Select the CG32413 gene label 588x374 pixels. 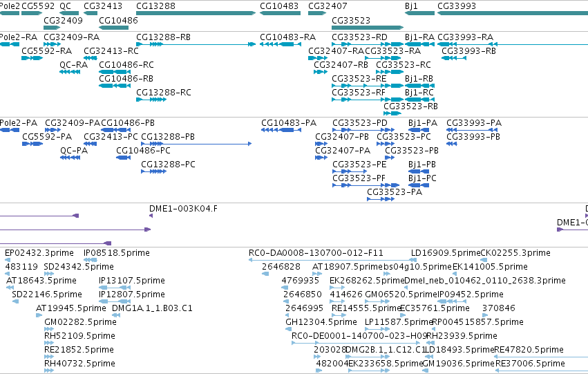click(103, 6)
